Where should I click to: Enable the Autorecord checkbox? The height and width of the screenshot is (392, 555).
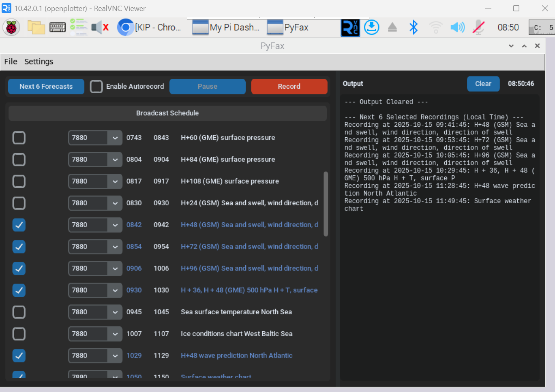96,86
